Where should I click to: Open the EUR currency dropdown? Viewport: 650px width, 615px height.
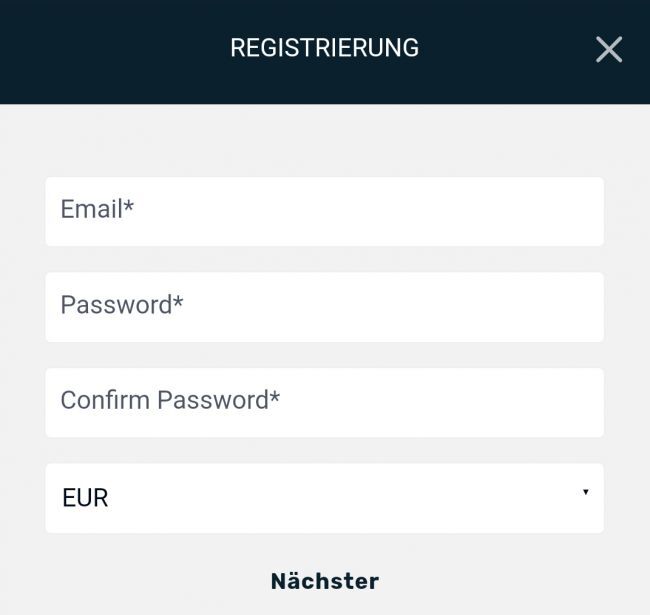324,498
